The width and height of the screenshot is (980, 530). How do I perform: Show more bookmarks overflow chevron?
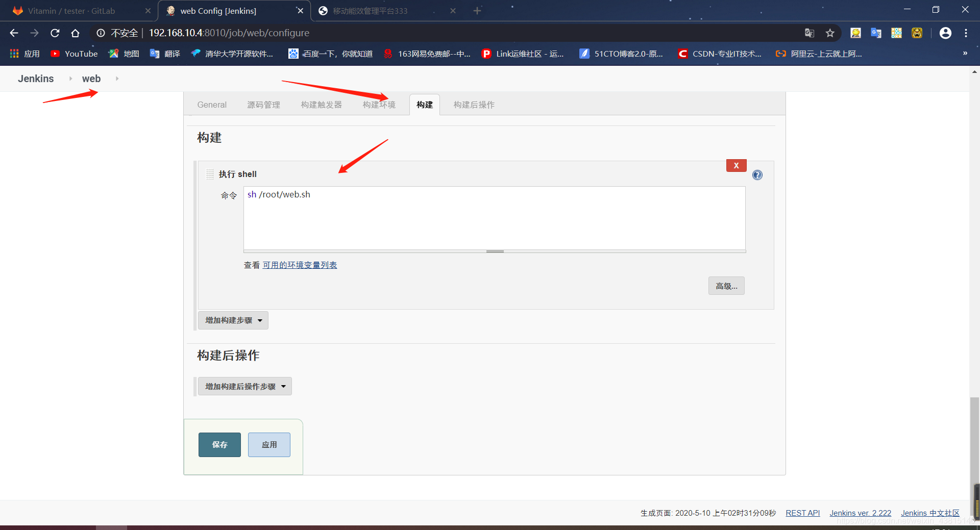[965, 53]
